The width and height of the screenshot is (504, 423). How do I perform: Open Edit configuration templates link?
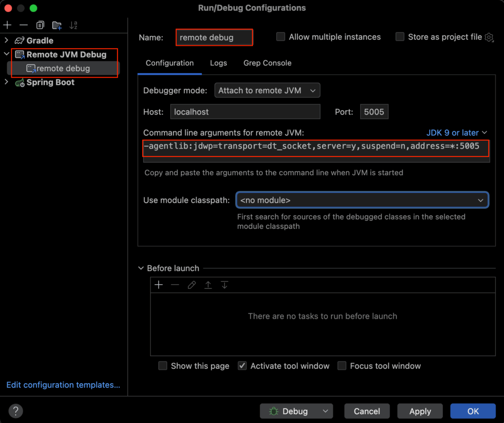[x=63, y=385]
